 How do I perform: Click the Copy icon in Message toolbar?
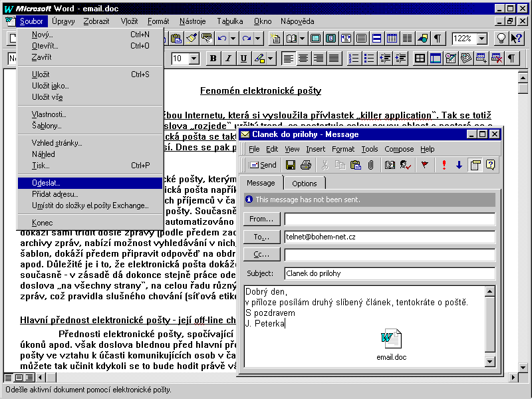click(340, 165)
